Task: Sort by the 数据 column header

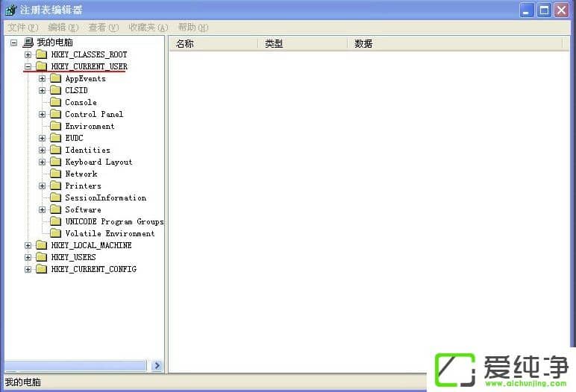Action: [455, 44]
